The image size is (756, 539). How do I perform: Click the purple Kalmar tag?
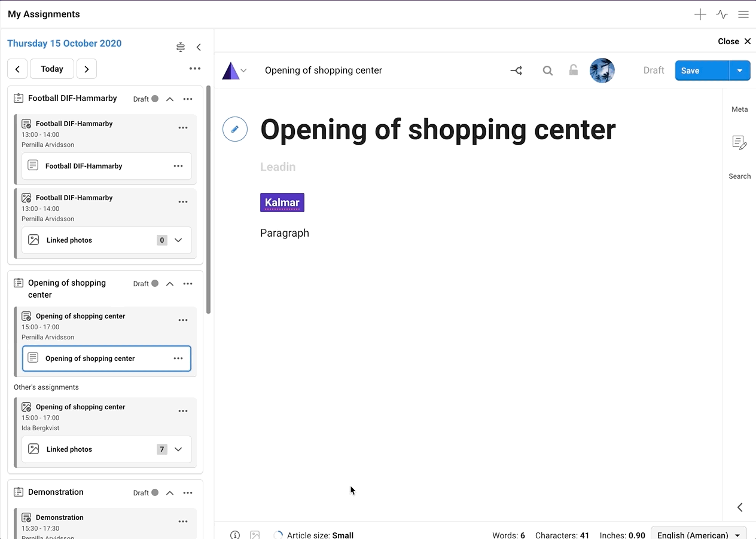[x=282, y=203]
